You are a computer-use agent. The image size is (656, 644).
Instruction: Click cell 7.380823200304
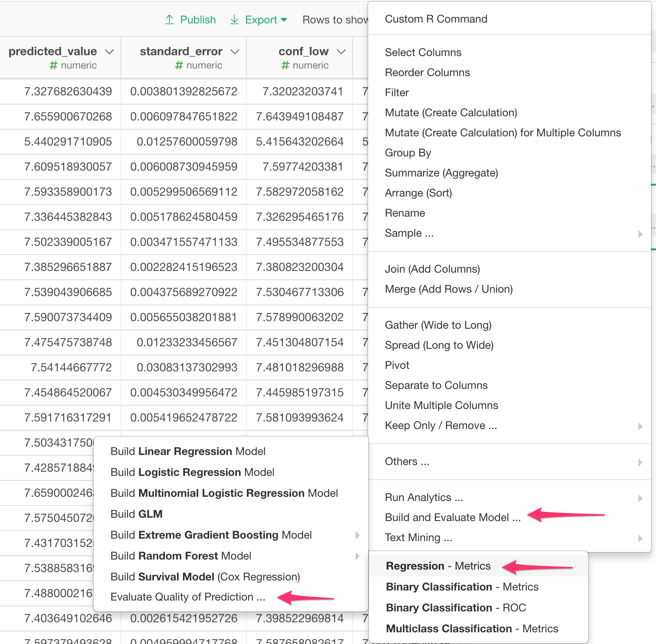[x=300, y=267]
